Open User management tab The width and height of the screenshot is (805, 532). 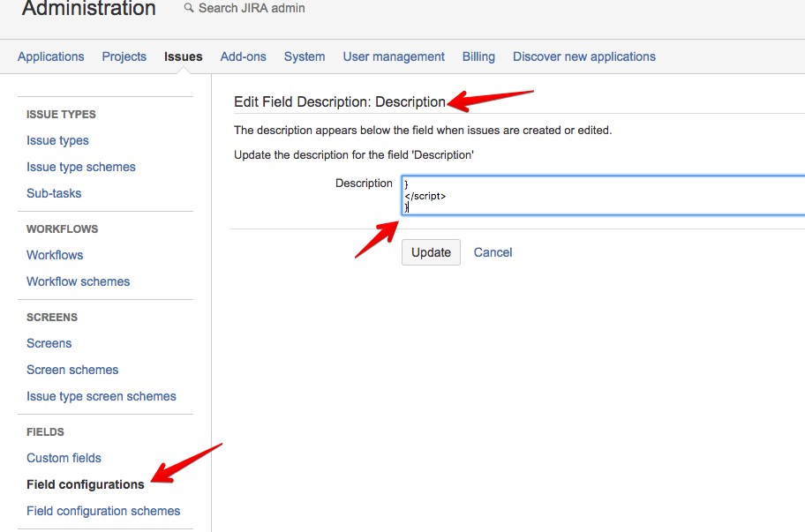point(394,56)
